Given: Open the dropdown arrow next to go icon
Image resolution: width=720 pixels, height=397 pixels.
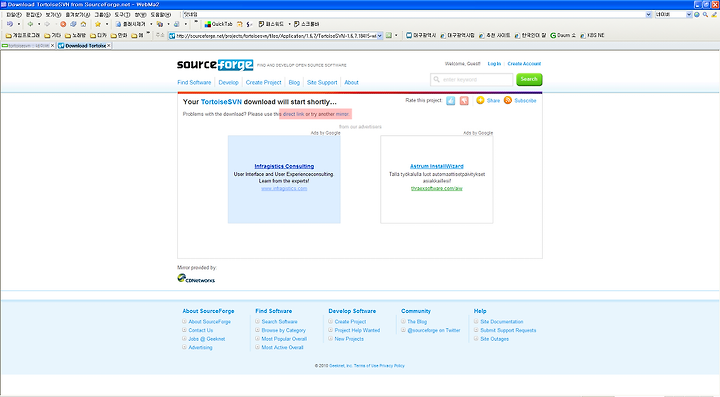Looking at the screenshot, I should click(396, 35).
